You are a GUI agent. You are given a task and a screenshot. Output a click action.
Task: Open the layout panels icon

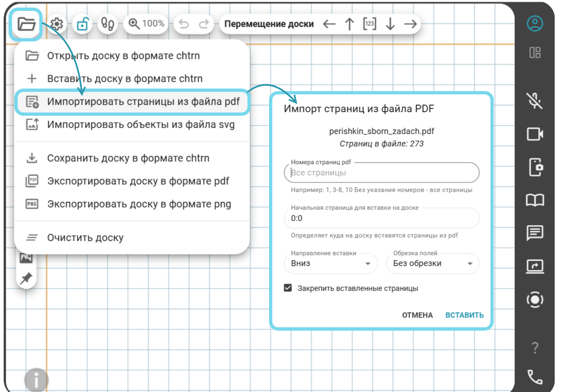tap(535, 53)
